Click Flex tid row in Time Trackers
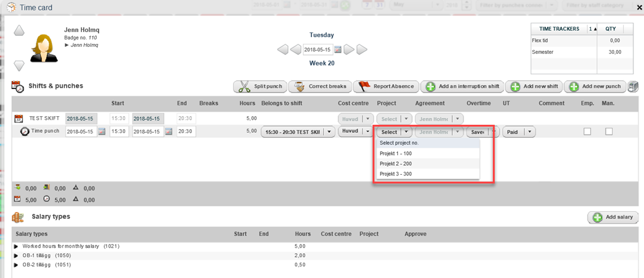This screenshot has width=644, height=278. tap(580, 41)
